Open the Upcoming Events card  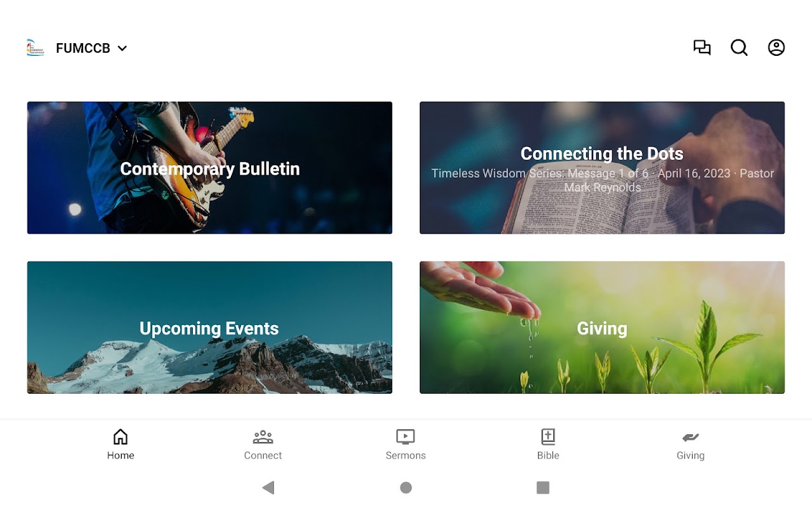[x=209, y=328]
